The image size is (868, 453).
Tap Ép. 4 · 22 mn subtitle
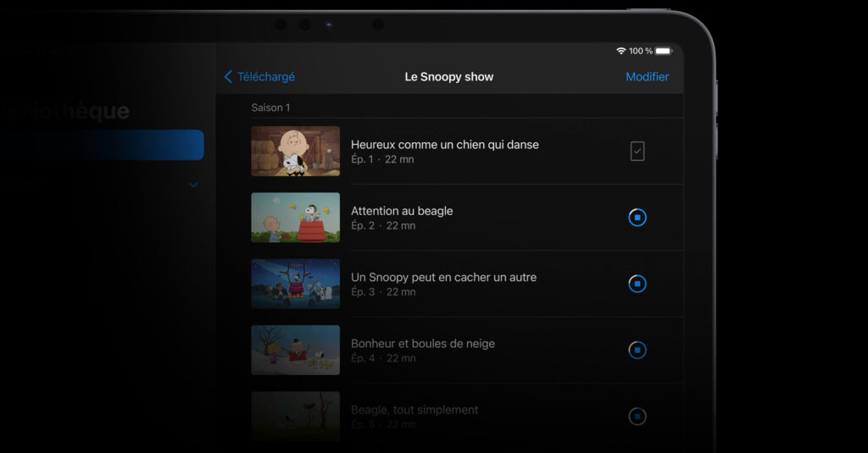click(383, 358)
